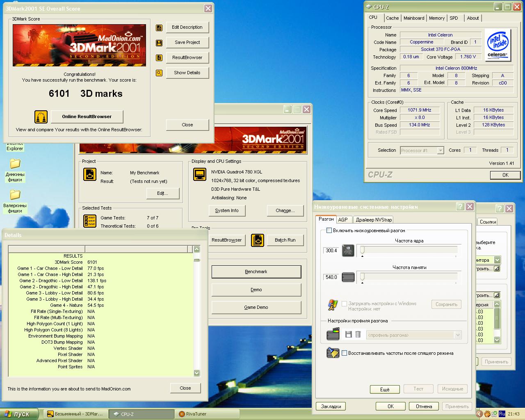This screenshot has height=420, width=525.
Task: Click the System Info button
Action: [x=226, y=211]
